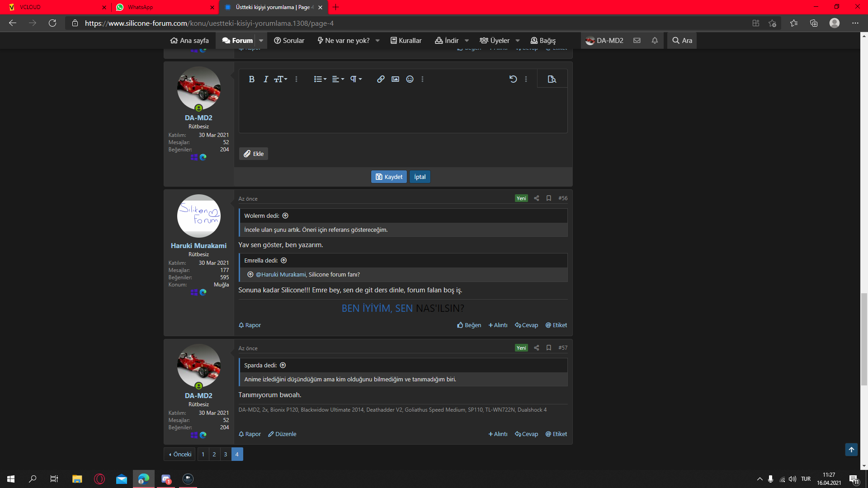The width and height of the screenshot is (868, 488).
Task: Reload the page with browser refresh icon
Action: (x=52, y=23)
